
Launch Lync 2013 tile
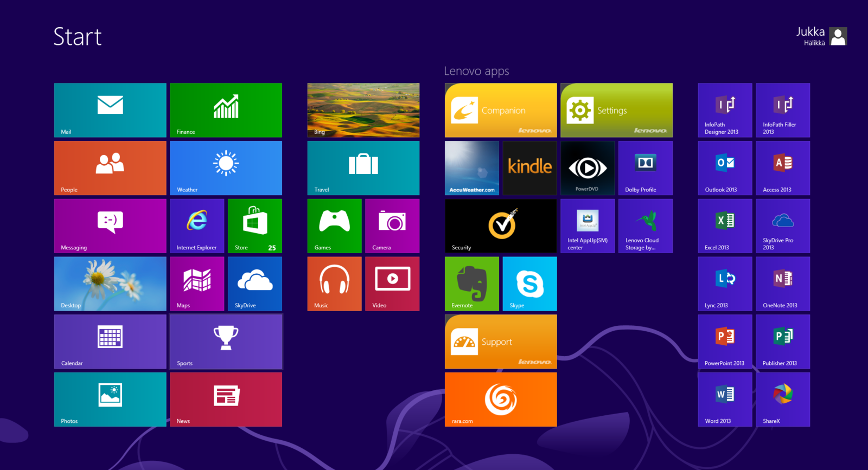point(725,284)
